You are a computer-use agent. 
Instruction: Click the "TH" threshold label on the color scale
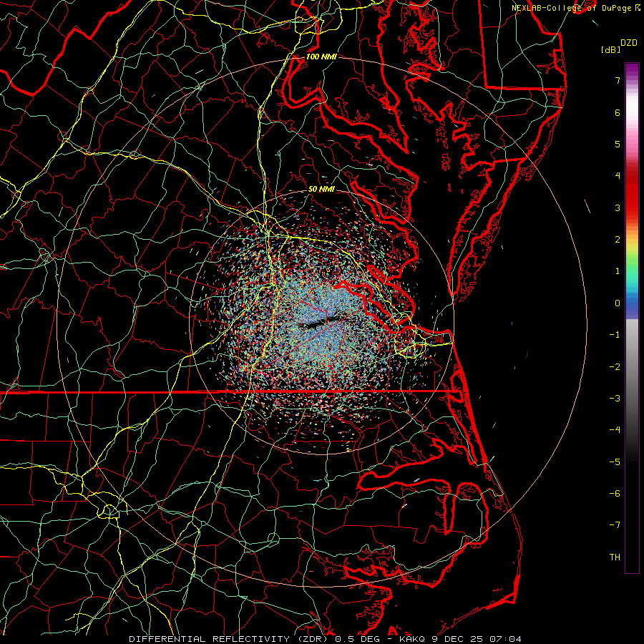pos(615,557)
